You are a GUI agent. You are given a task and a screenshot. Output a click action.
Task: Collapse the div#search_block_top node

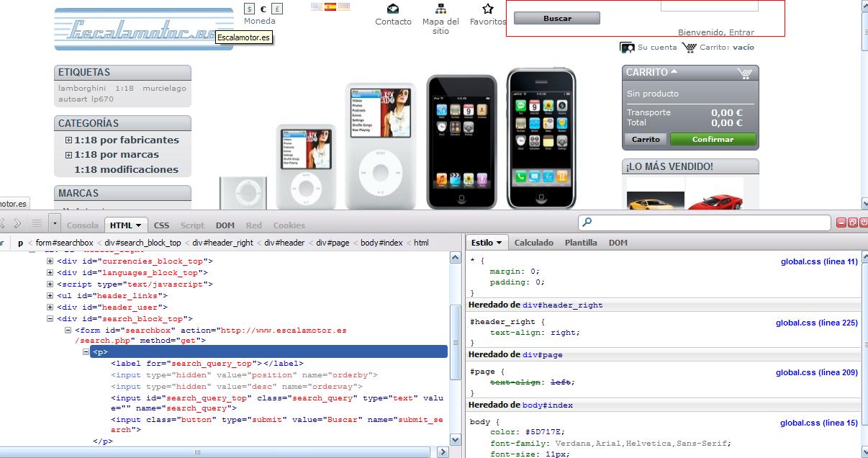(x=50, y=319)
